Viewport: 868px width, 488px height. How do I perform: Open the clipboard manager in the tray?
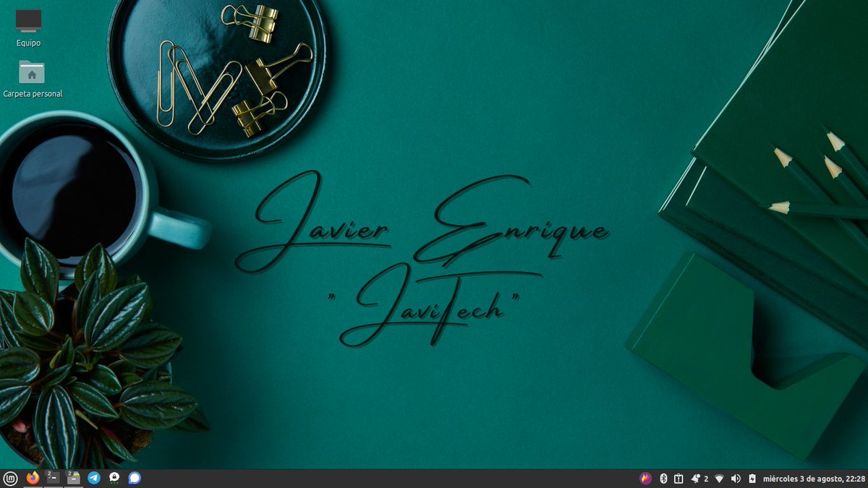(x=679, y=478)
